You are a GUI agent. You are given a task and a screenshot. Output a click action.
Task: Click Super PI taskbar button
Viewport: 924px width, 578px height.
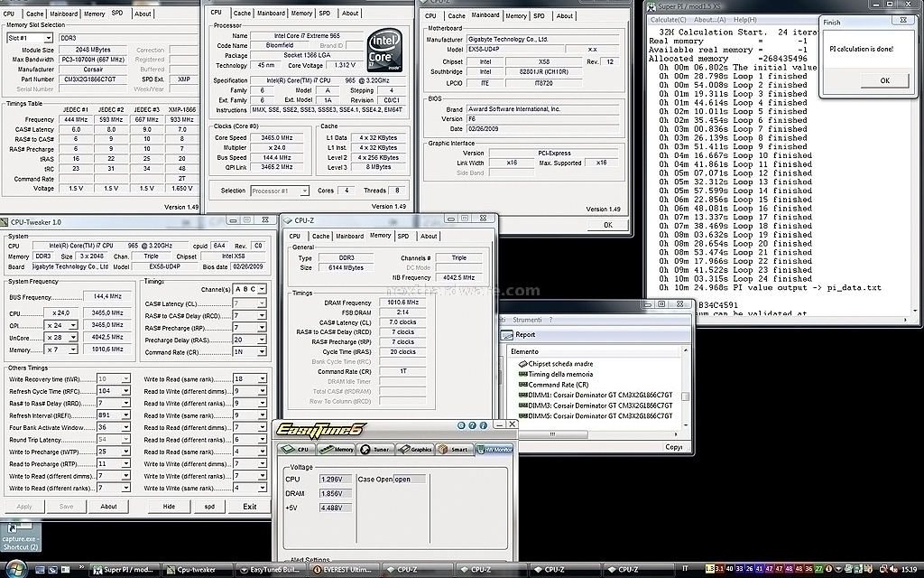pyautogui.click(x=123, y=570)
